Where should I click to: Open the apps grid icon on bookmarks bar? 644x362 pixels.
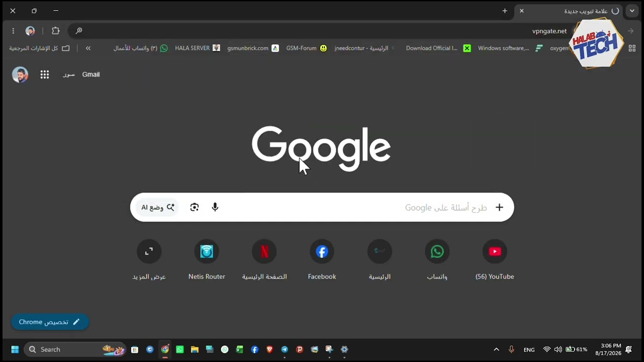[x=632, y=48]
